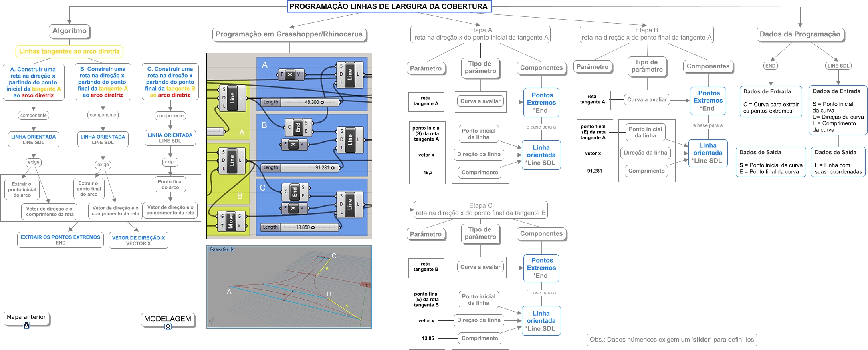Select the Unit X component in blue group A
The height and width of the screenshot is (350, 868).
tap(290, 74)
